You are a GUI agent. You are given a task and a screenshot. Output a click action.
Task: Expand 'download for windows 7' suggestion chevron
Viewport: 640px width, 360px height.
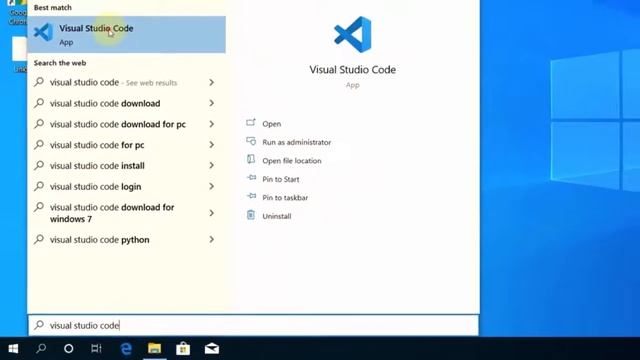pos(211,213)
